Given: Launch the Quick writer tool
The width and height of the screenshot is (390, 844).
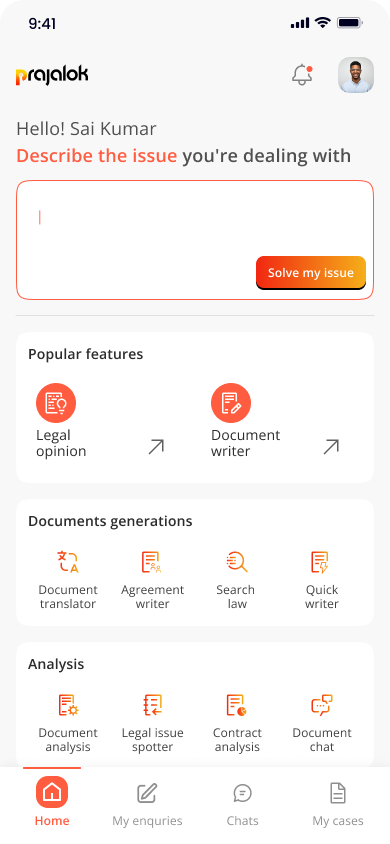Looking at the screenshot, I should [322, 580].
